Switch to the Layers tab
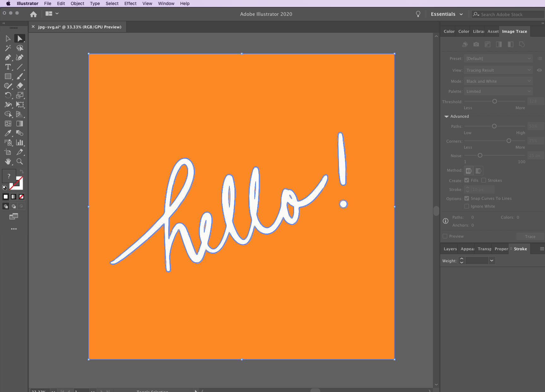The image size is (545, 392). click(450, 249)
